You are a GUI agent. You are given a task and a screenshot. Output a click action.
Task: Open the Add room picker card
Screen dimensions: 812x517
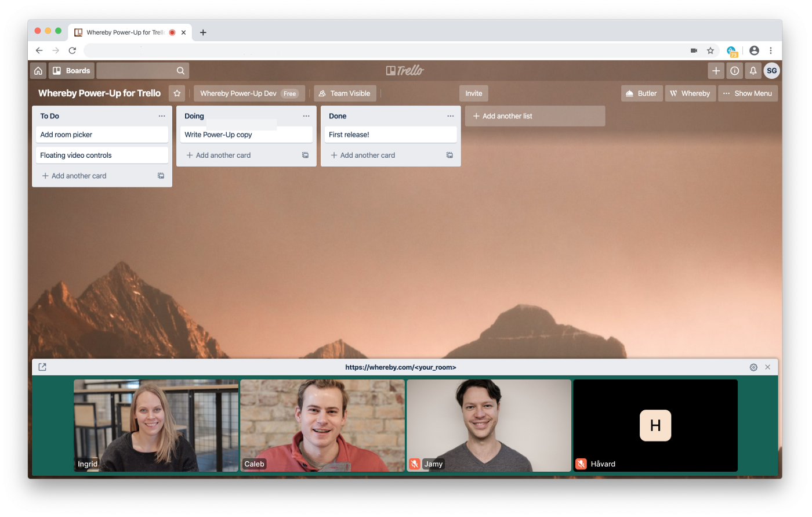click(102, 135)
